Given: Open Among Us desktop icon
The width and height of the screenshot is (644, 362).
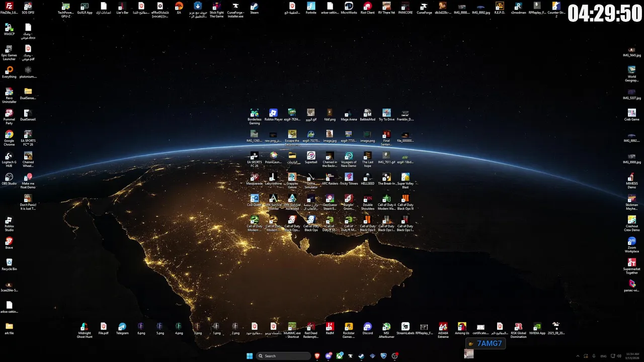Looking at the screenshot, I should click(462, 328).
